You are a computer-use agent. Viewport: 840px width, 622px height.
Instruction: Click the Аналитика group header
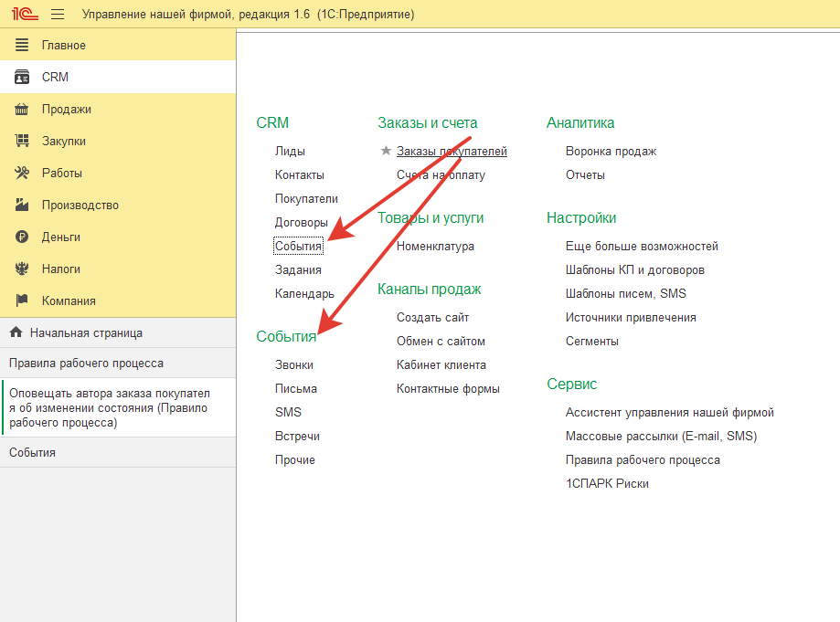(x=580, y=122)
